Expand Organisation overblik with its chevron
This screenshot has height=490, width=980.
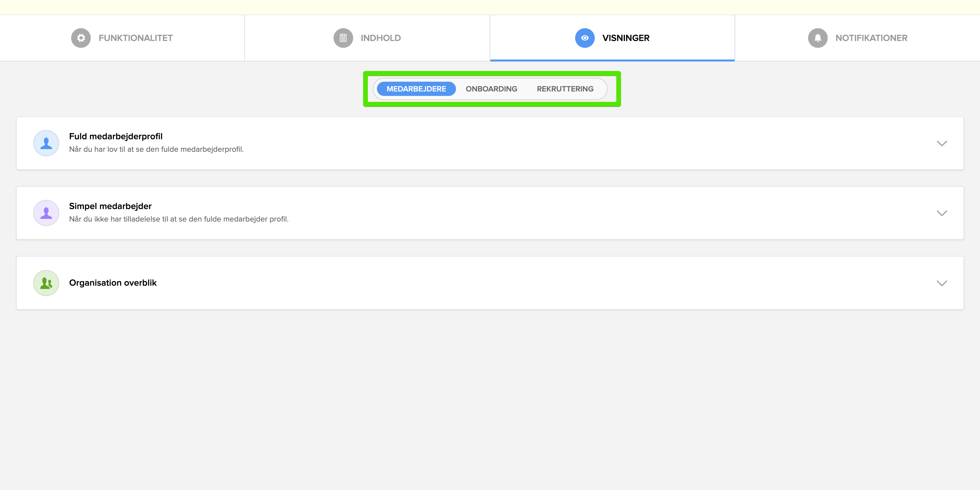[x=941, y=283]
